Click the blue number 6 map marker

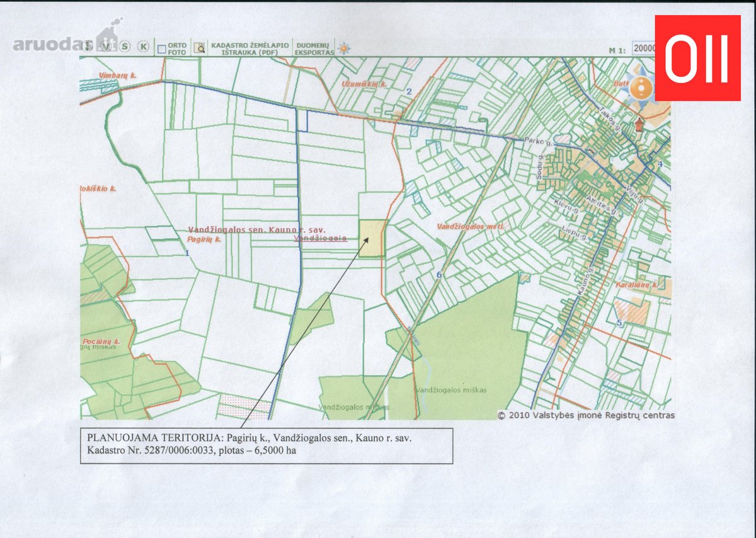tap(438, 275)
